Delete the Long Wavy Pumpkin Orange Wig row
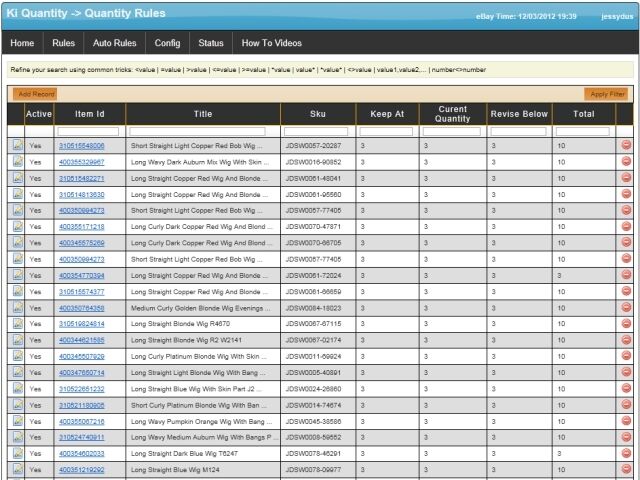The width and height of the screenshot is (640, 480). pyautogui.click(x=626, y=421)
